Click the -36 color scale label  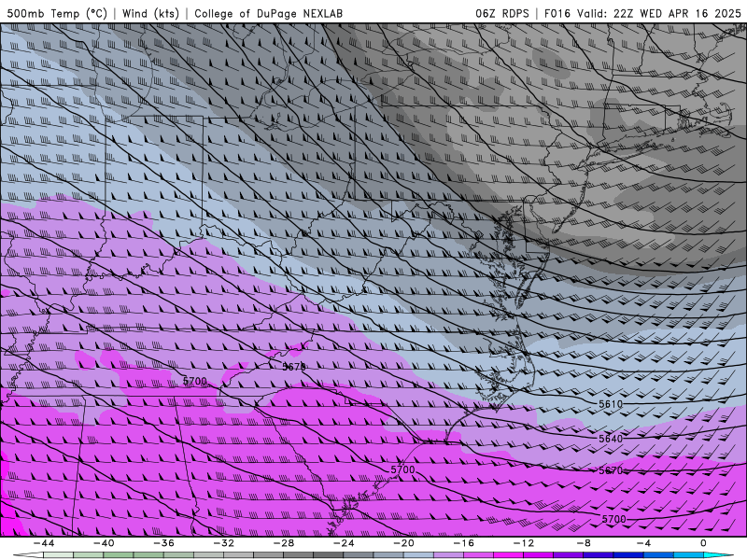(164, 543)
